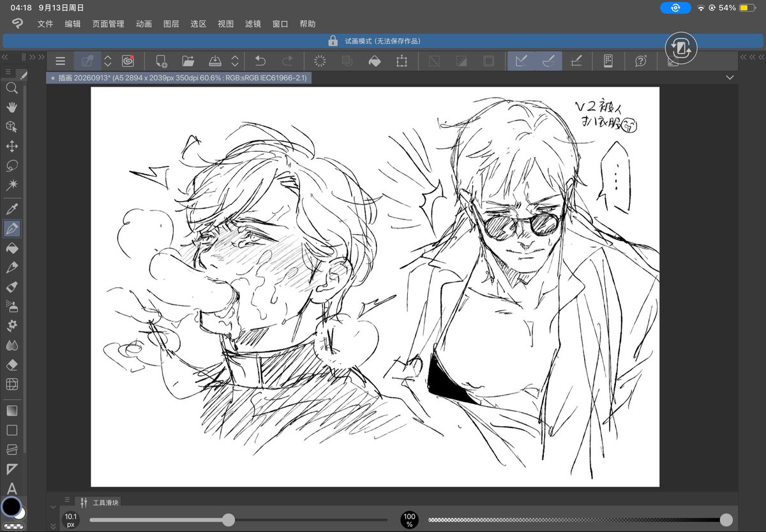This screenshot has height=532, width=766.
Task: Toggle Snap to Grid
Action: [576, 61]
